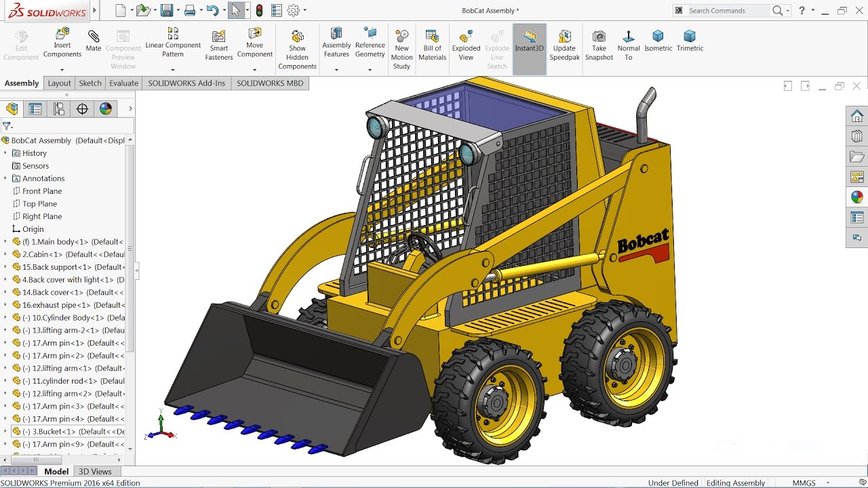Viewport: 868px width, 488px height.
Task: Select the Mate tool
Action: (94, 41)
